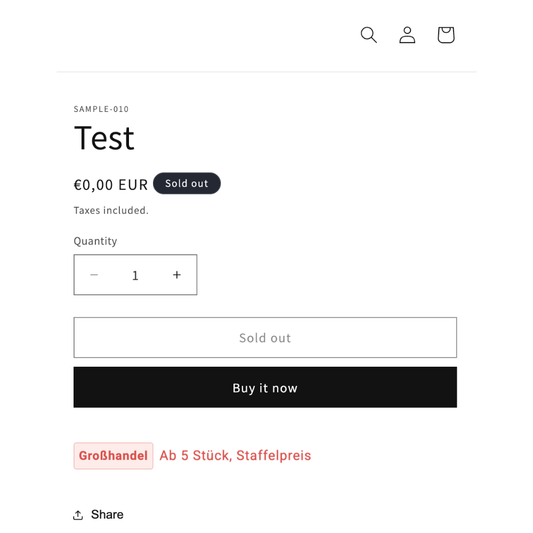Open the account login person icon
This screenshot has height=533, width=533.
[x=407, y=35]
